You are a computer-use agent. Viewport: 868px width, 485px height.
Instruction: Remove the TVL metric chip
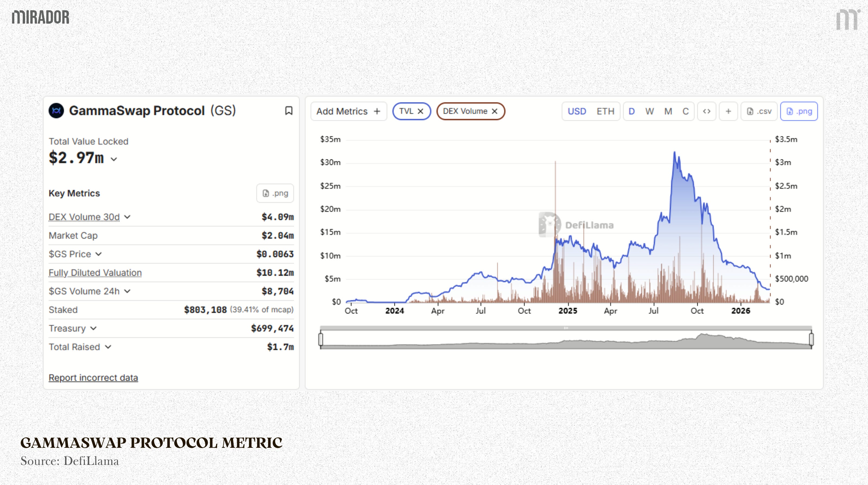click(x=420, y=111)
